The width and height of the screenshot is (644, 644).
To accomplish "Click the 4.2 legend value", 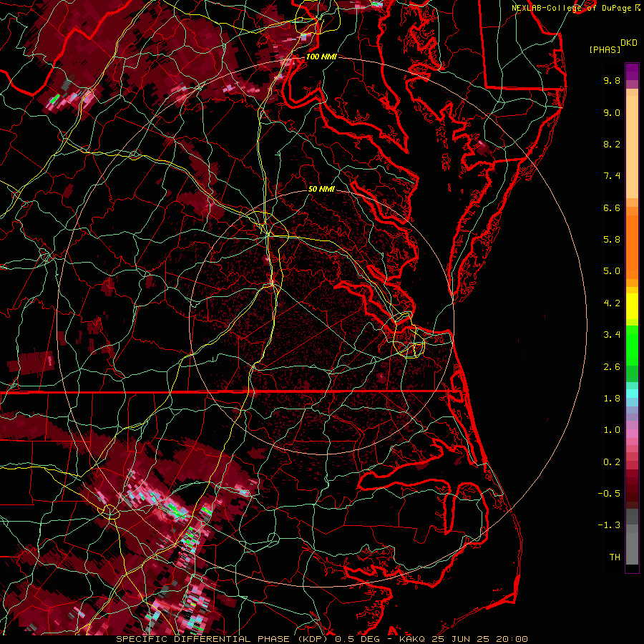I will [x=612, y=303].
